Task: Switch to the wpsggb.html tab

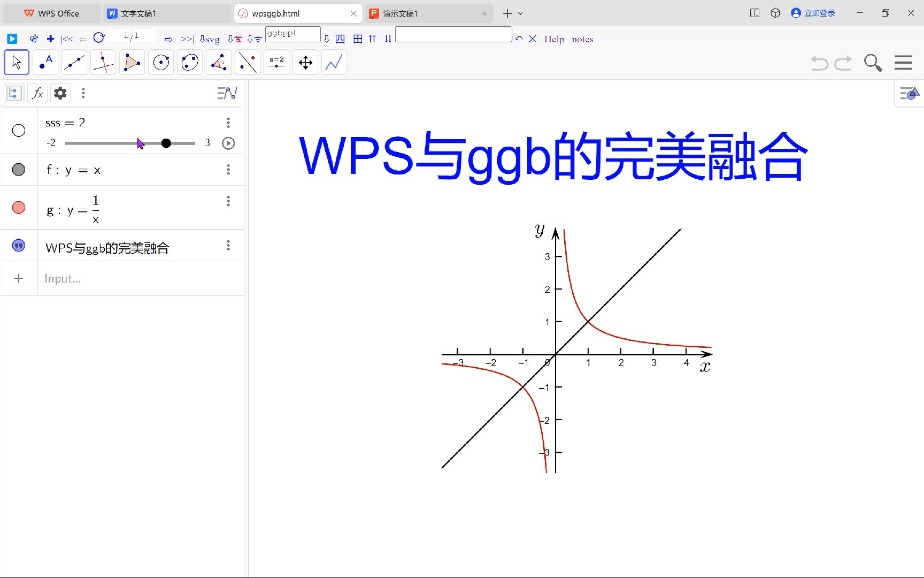Action: (x=291, y=13)
